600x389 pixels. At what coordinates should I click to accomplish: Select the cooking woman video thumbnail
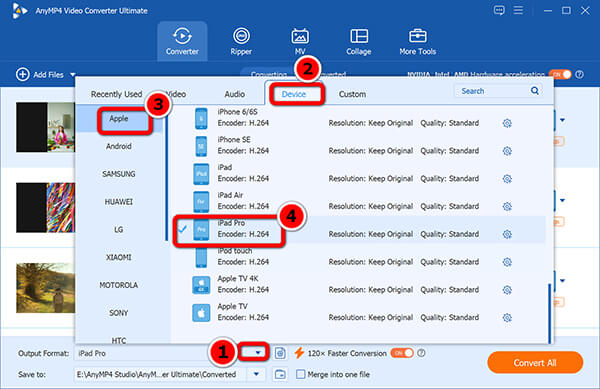[46, 127]
